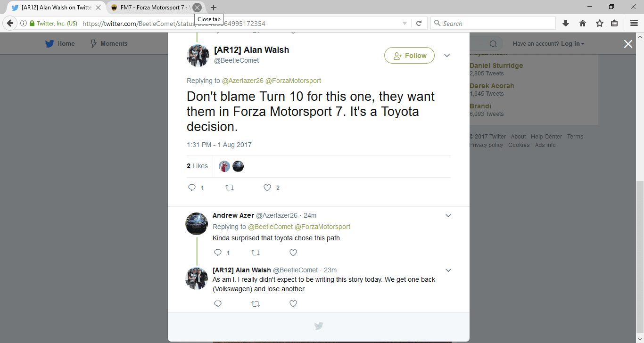Open URL bar history dropdown arrow

coord(405,23)
